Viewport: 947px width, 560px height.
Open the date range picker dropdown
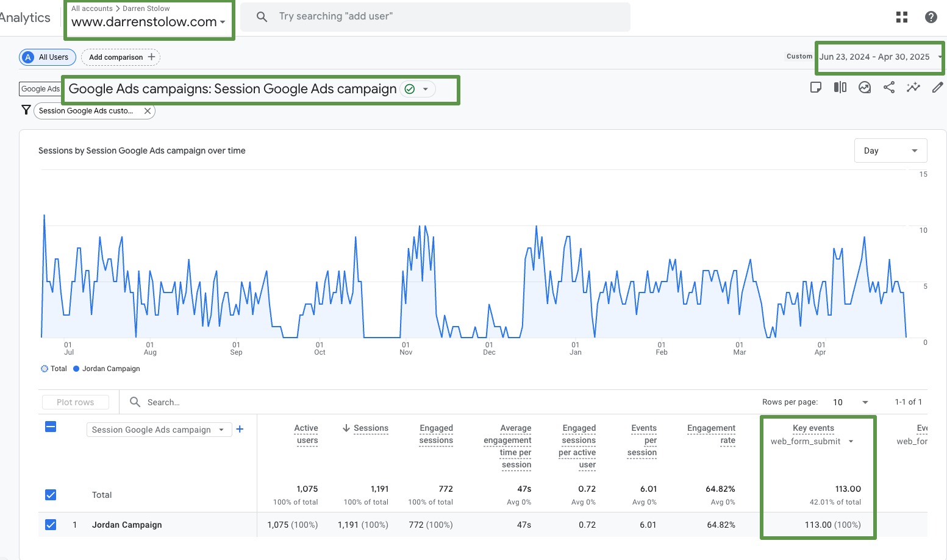click(x=881, y=57)
